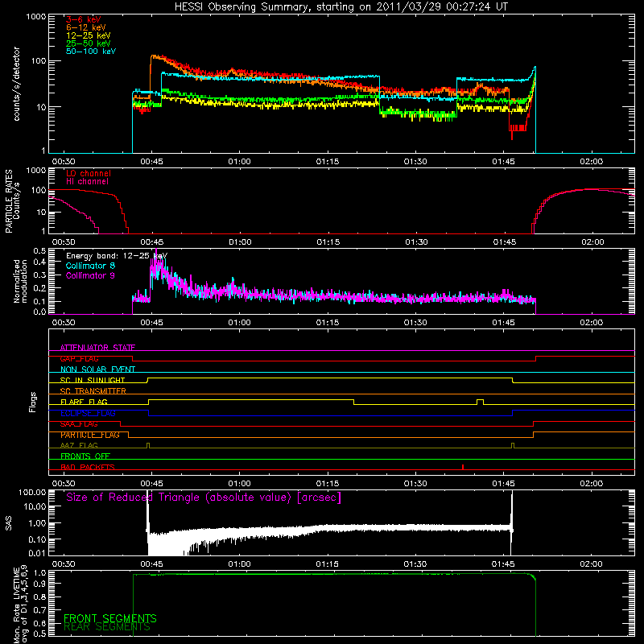Click the ATTENUATOR_STATE flag label
The height and width of the screenshot is (644, 644).
97,348
